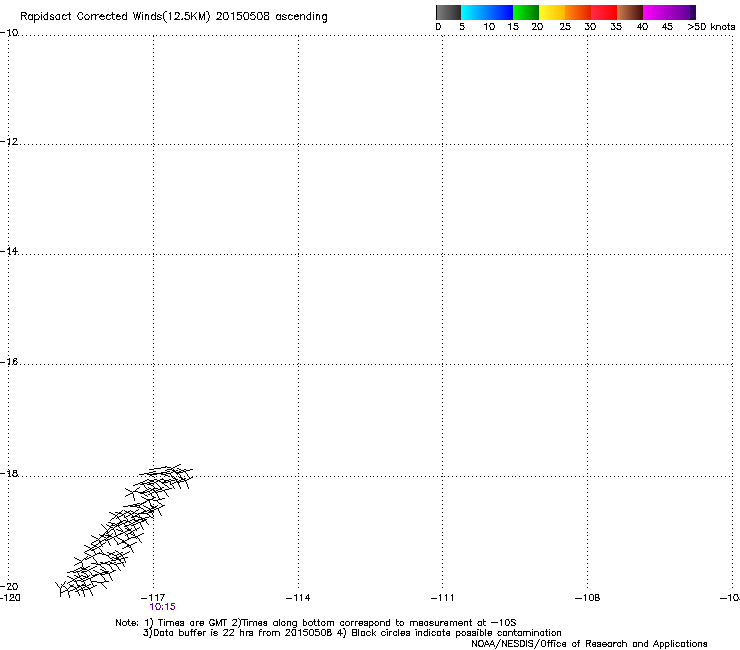Select the gray 0-5 knots color swatch

pyautogui.click(x=448, y=12)
